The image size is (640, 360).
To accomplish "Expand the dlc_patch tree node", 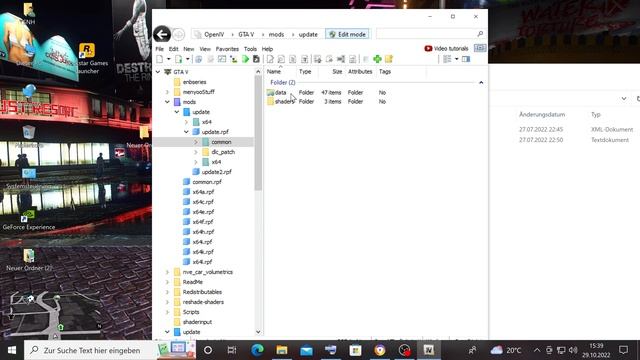I will tap(196, 152).
